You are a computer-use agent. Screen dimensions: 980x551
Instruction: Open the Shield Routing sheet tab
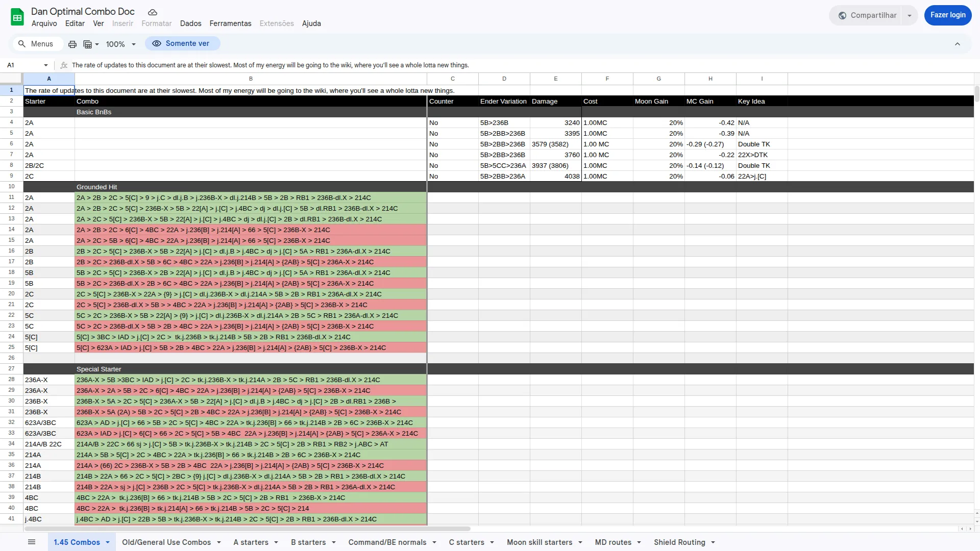(679, 542)
